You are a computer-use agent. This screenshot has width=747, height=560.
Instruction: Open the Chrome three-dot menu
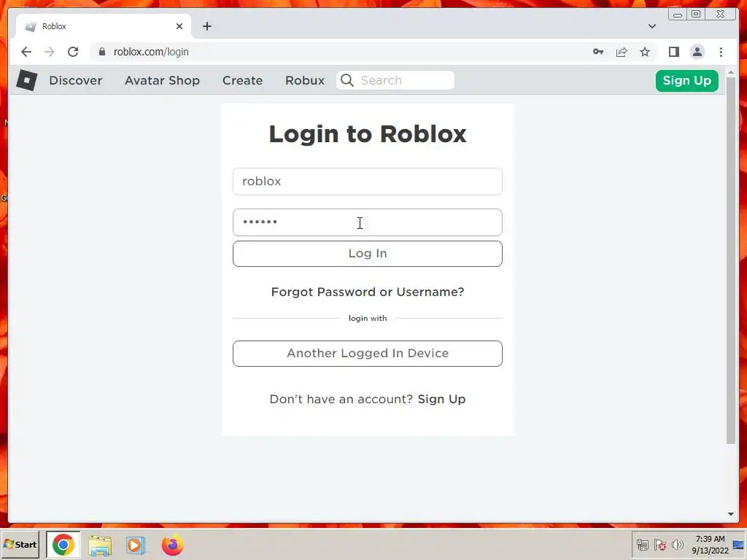click(721, 52)
